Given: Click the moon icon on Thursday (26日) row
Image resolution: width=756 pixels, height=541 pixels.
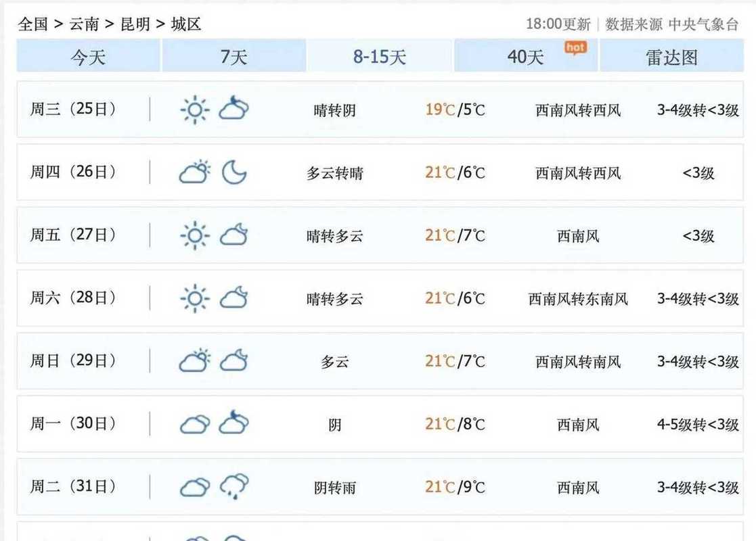Looking at the screenshot, I should click(x=233, y=172).
